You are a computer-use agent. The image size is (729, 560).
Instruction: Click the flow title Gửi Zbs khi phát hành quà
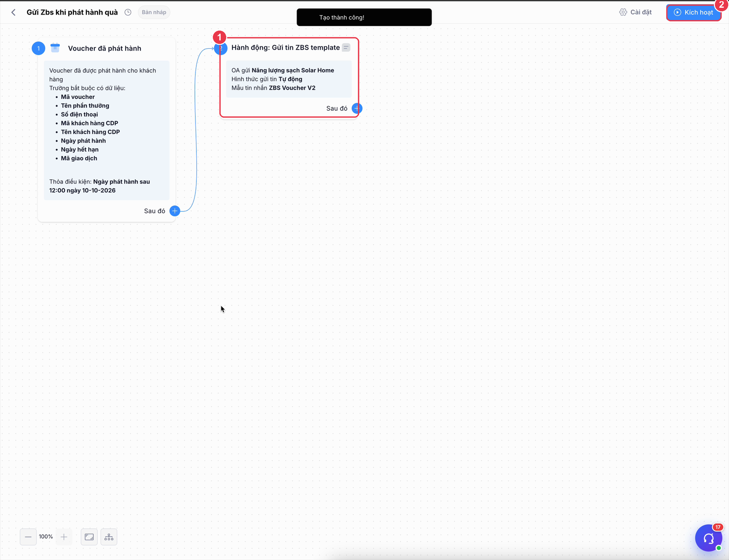coord(72,12)
